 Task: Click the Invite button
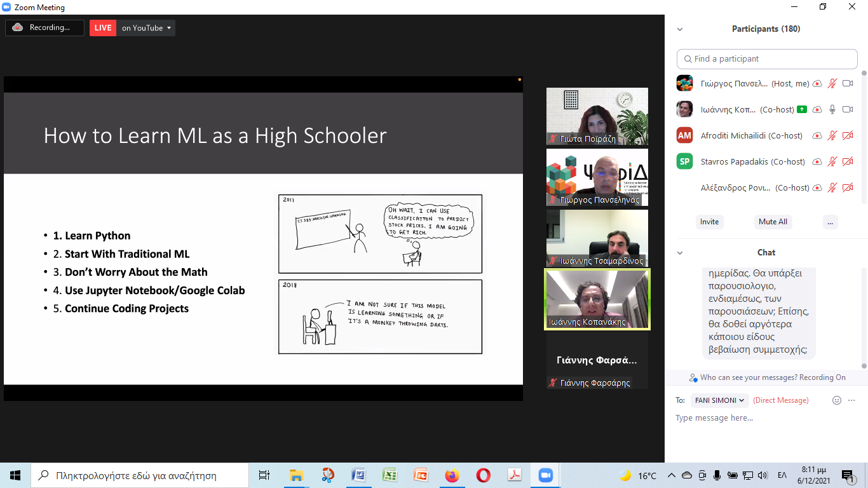tap(709, 222)
